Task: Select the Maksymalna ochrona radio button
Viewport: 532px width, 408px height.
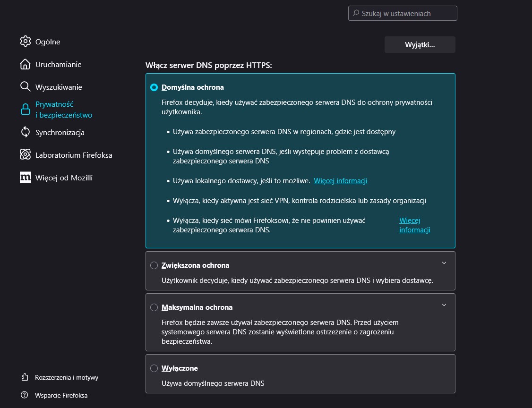Action: coord(154,307)
